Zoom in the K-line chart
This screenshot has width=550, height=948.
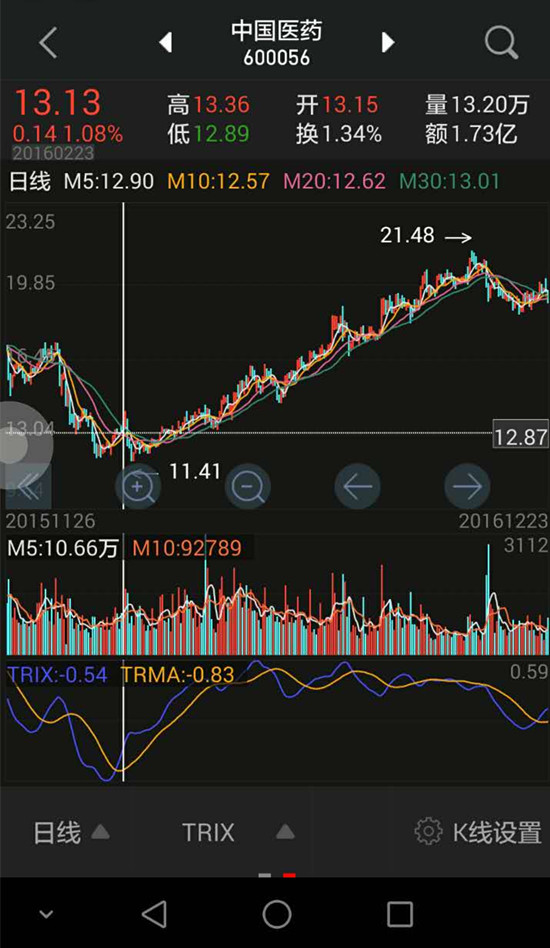[138, 486]
